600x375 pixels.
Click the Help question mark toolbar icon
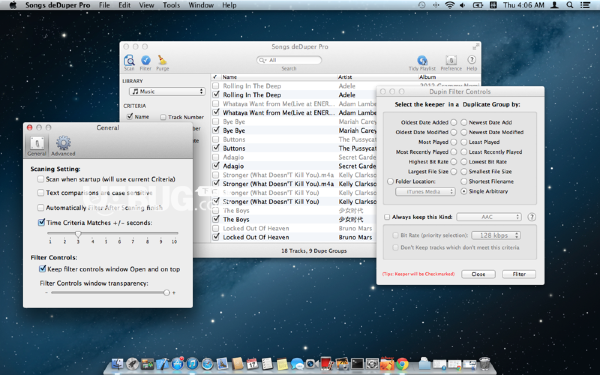pyautogui.click(x=471, y=60)
